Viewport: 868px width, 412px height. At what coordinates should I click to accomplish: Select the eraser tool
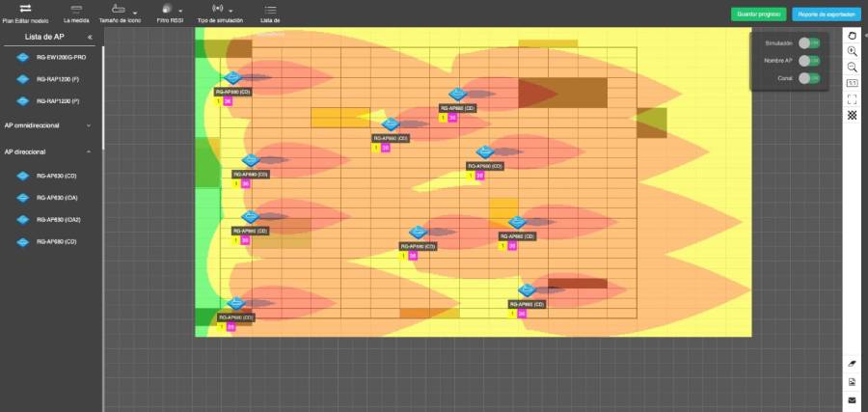(853, 365)
